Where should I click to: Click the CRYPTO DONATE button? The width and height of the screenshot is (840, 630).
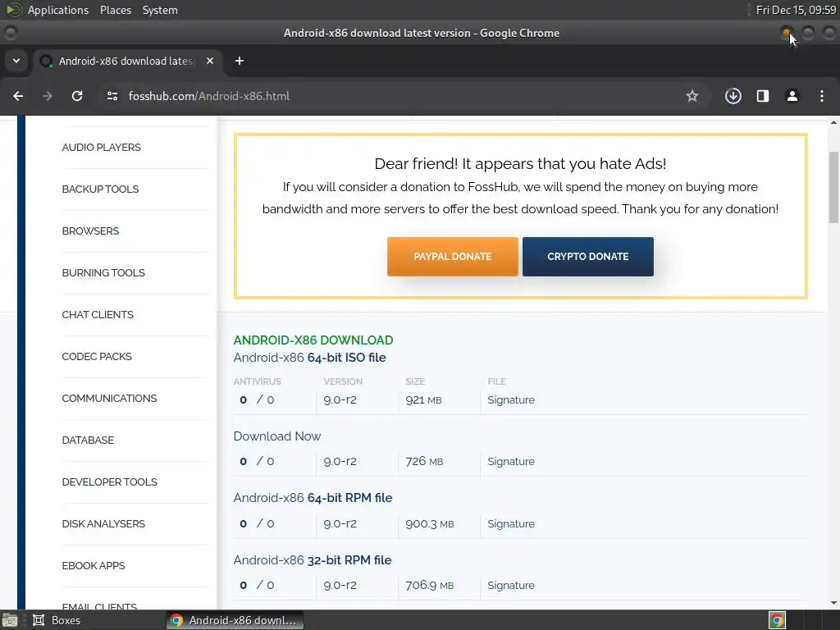[x=587, y=257]
